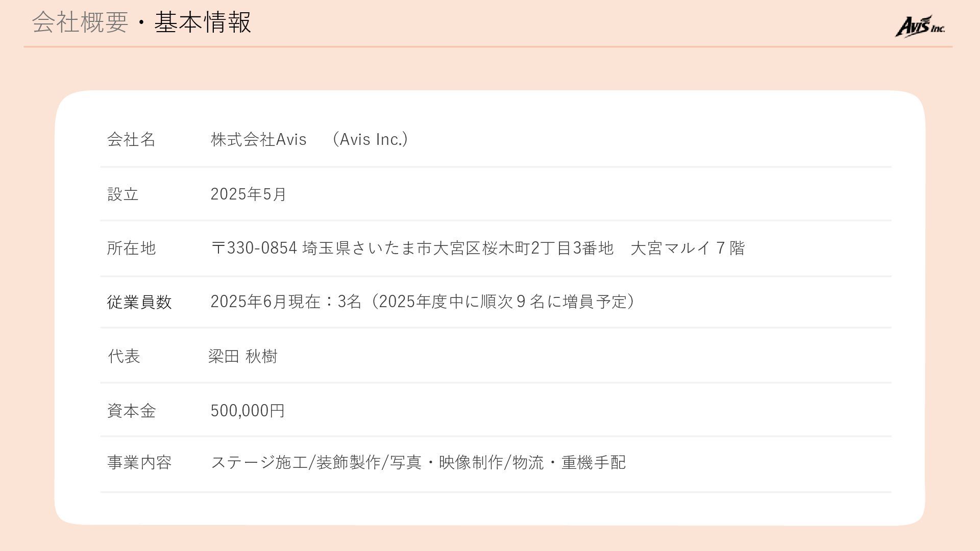Click the 大宮マルイ７階 building text

coord(688,248)
